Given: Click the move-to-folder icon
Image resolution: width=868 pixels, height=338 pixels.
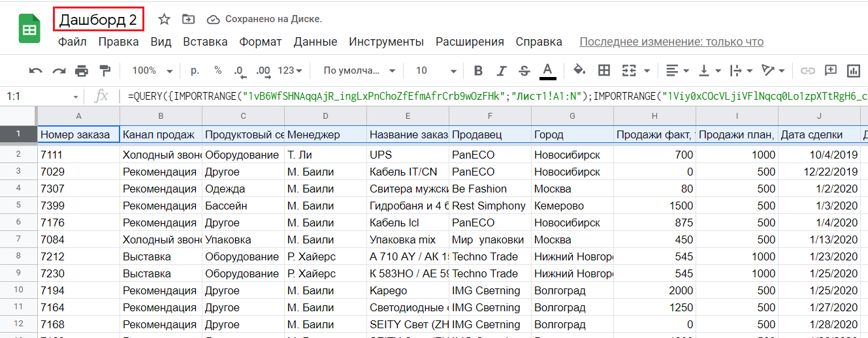Looking at the screenshot, I should (x=189, y=20).
